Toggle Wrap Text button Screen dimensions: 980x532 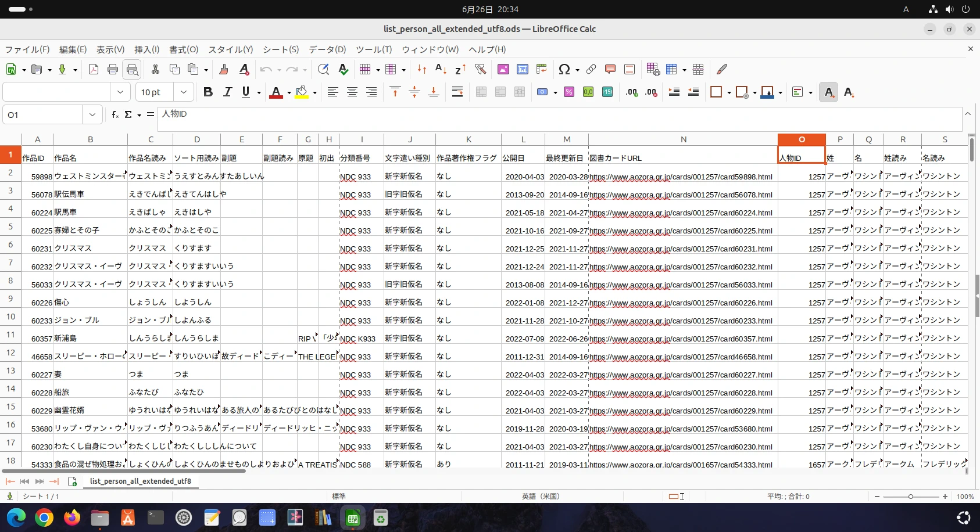pyautogui.click(x=457, y=92)
